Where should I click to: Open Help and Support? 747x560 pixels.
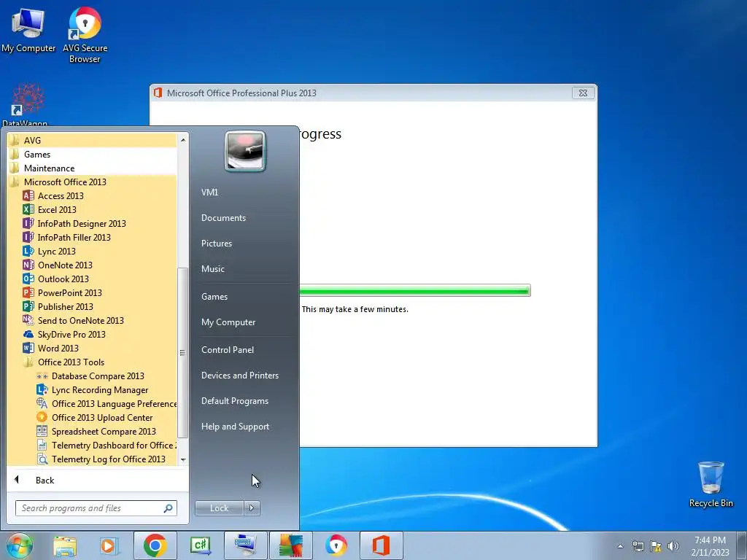tap(235, 427)
